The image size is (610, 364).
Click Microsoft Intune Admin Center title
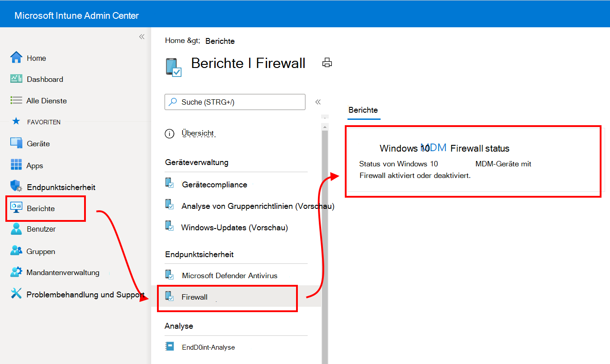(x=76, y=16)
